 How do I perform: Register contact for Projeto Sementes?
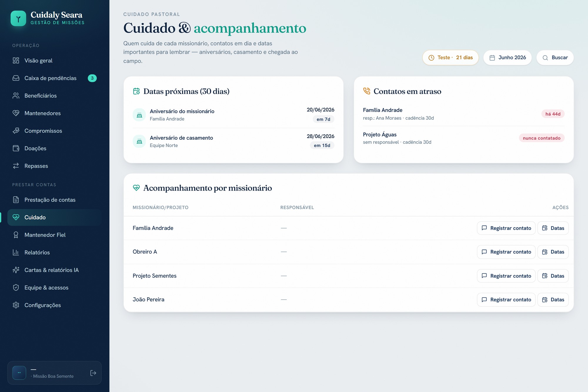coord(506,276)
